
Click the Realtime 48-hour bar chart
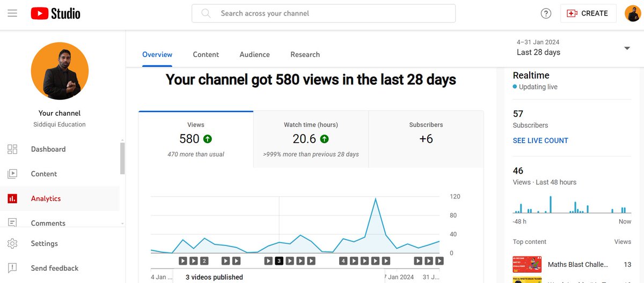[x=572, y=205]
